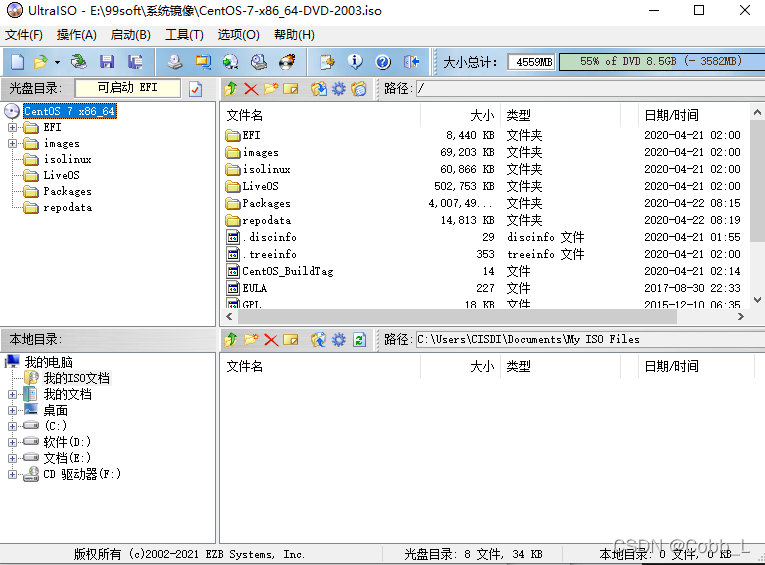This screenshot has width=765, height=565.
Task: Click the Up folder icon in disc pane
Action: 231,88
